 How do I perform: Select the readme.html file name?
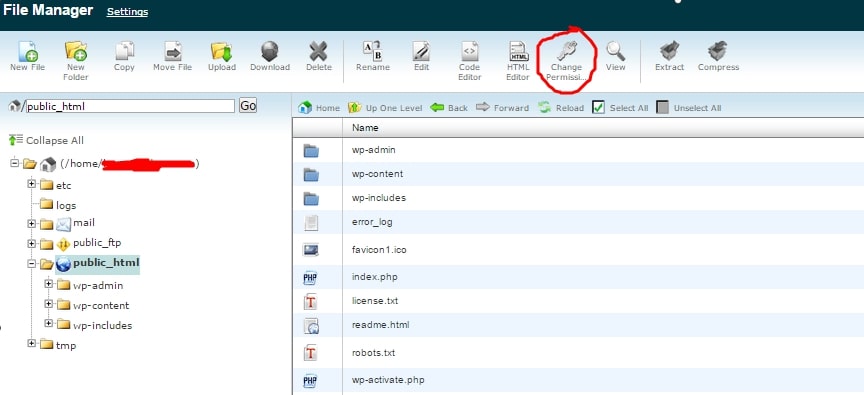pyautogui.click(x=380, y=325)
